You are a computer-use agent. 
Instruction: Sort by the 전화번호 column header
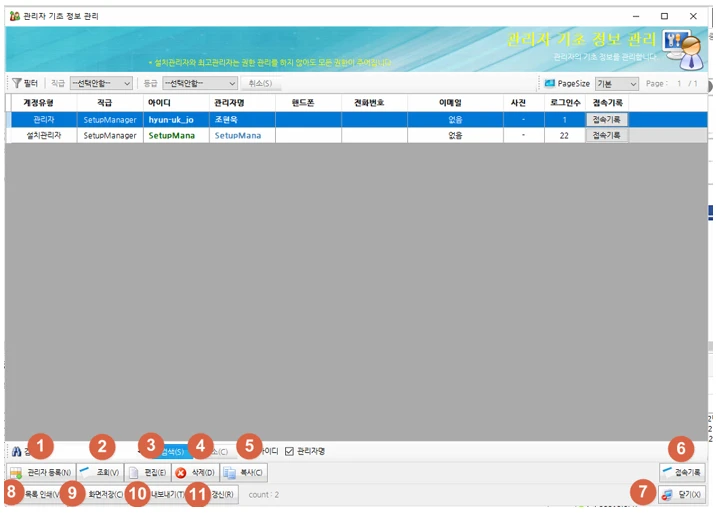(374, 103)
